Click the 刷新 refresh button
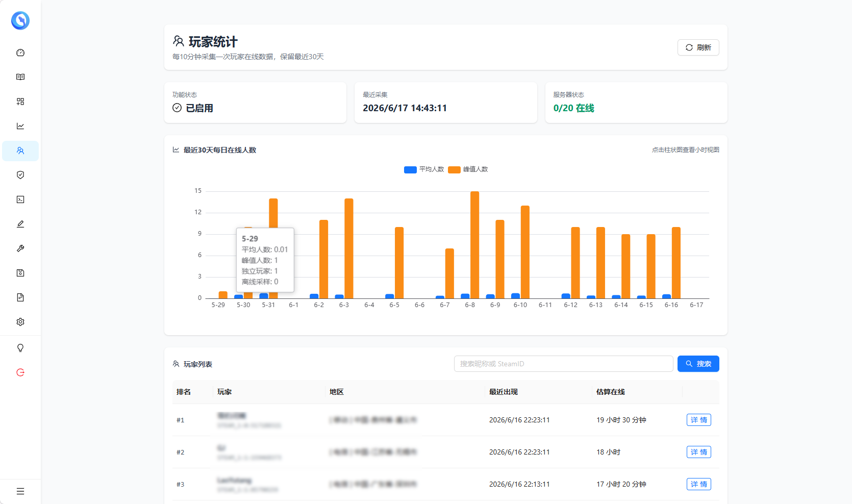 [x=698, y=47]
